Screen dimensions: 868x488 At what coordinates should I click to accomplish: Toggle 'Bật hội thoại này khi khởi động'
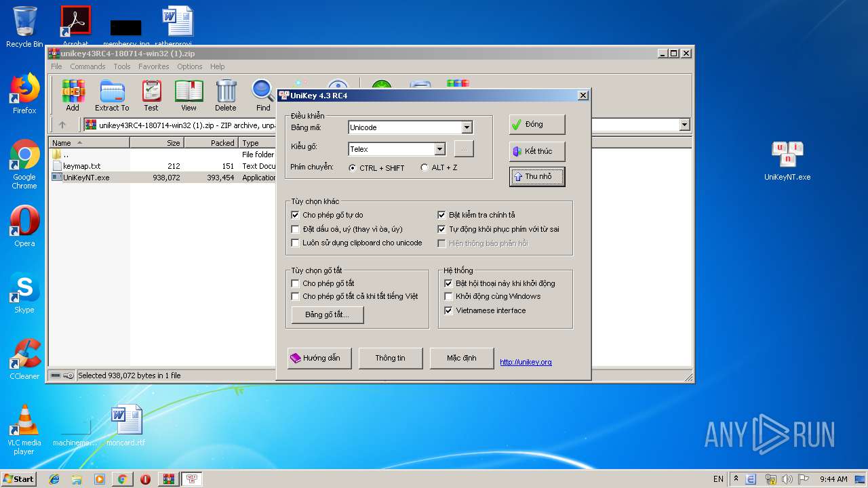pyautogui.click(x=448, y=283)
